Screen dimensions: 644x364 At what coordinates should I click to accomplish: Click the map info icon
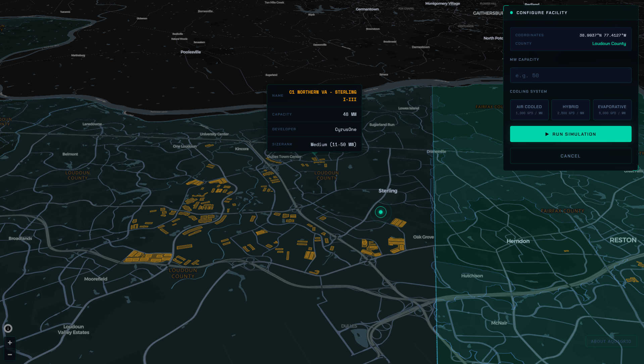8,328
